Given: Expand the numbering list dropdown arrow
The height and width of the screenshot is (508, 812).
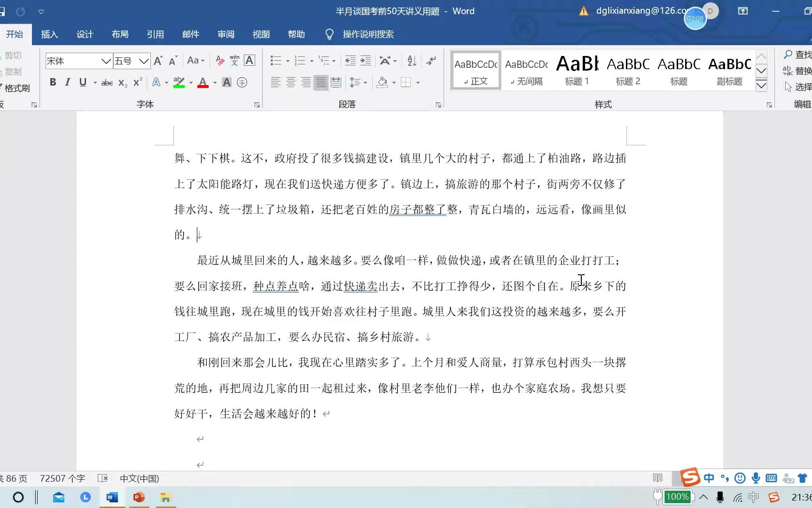Looking at the screenshot, I should 312,61.
